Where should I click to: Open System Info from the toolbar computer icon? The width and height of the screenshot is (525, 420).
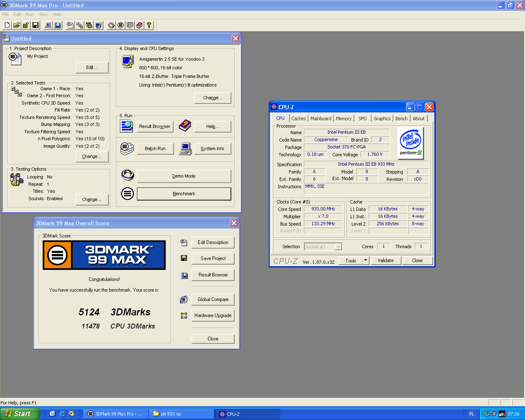click(48, 25)
